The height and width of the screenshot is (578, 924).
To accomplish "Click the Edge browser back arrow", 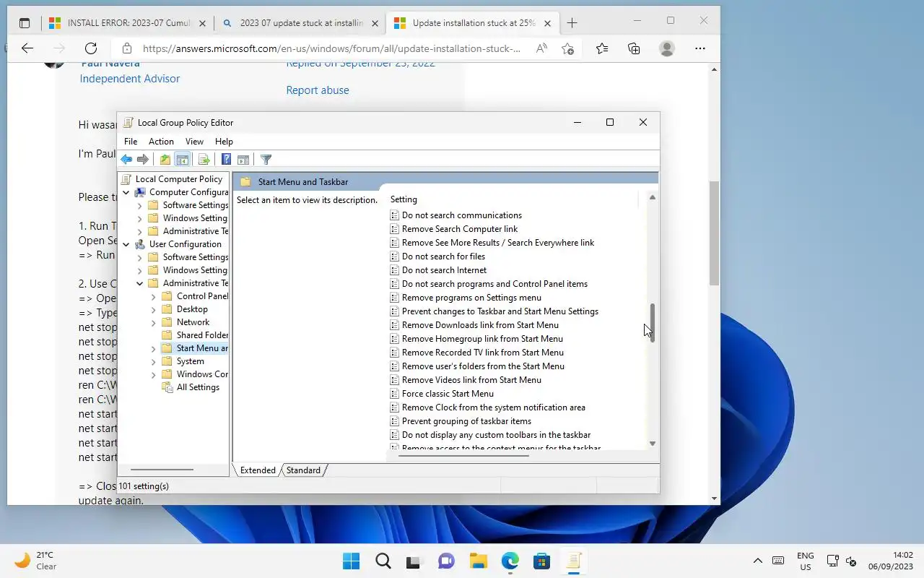I will point(27,48).
